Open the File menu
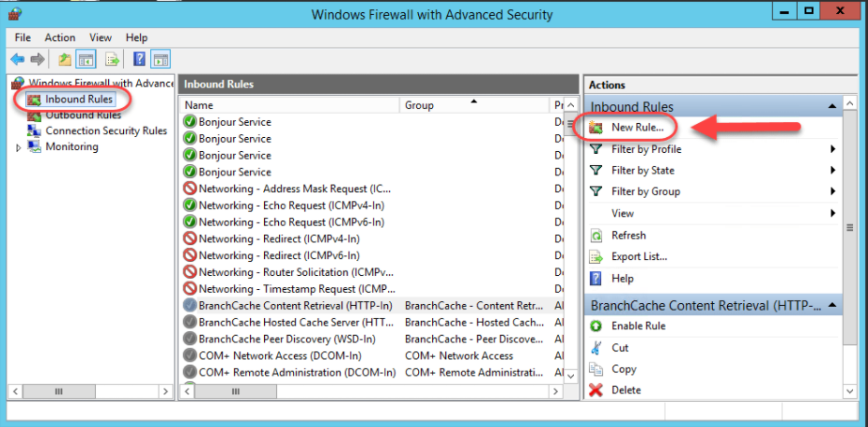This screenshot has width=868, height=427. pos(23,38)
